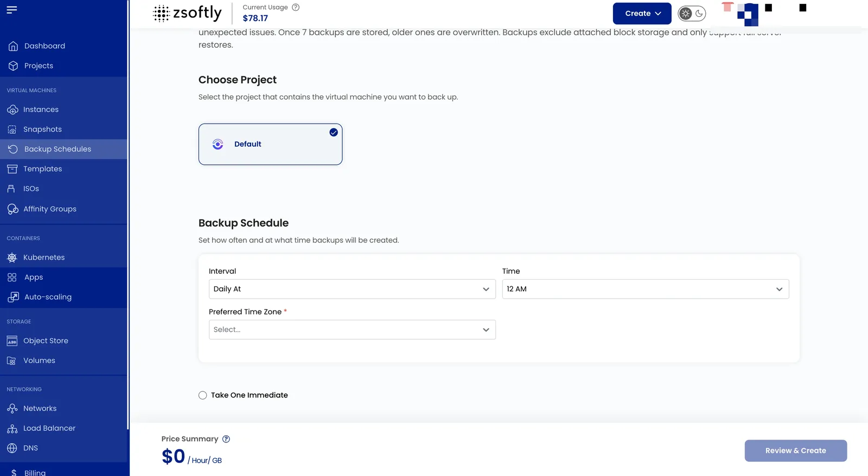This screenshot has height=476, width=868.
Task: Click the VIRTUAL MACHINES section header
Action: point(31,91)
